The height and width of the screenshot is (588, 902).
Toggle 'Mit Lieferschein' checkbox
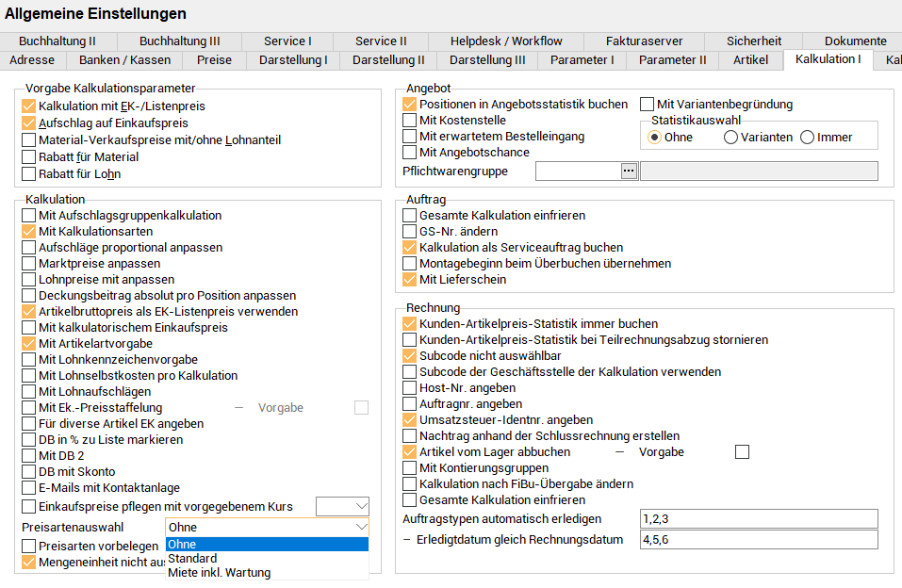point(410,280)
